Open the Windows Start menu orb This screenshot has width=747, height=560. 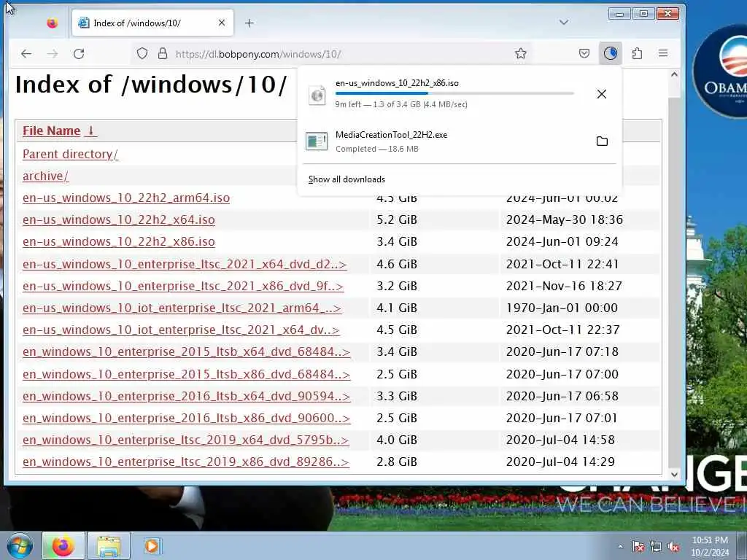(20, 545)
